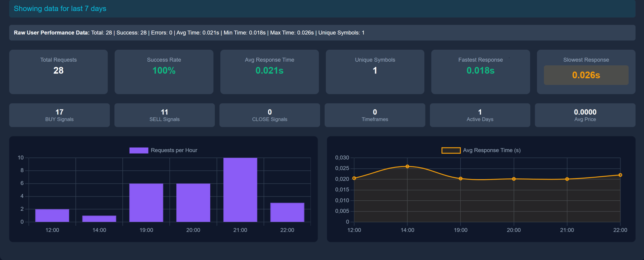The width and height of the screenshot is (644, 260).
Task: Click the 20:00 point on the response time line
Action: click(514, 179)
